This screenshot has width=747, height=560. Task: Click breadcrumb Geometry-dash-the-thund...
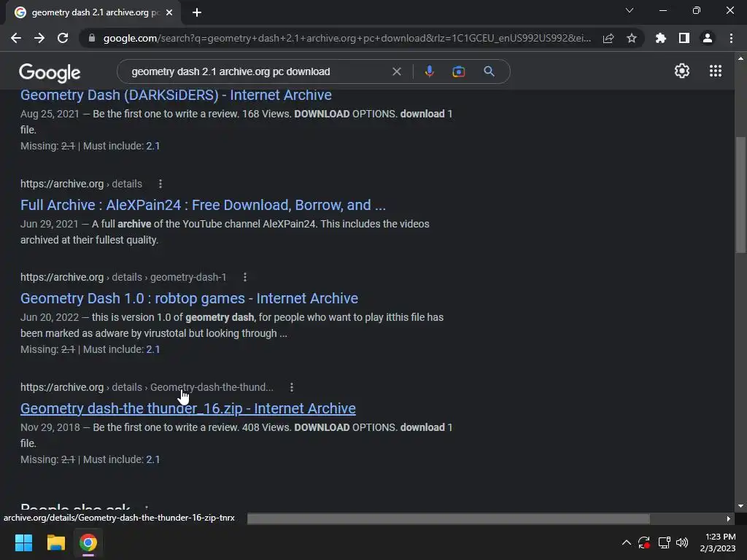(212, 388)
